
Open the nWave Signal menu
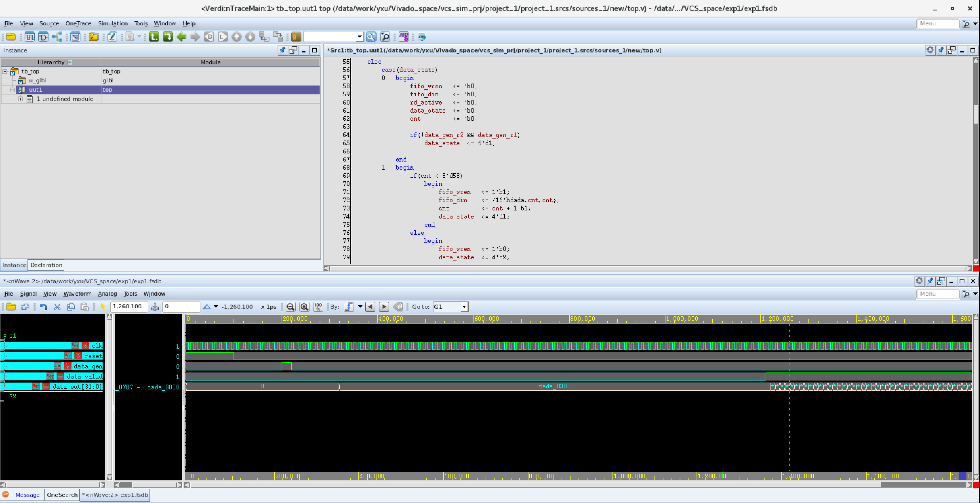tap(28, 294)
